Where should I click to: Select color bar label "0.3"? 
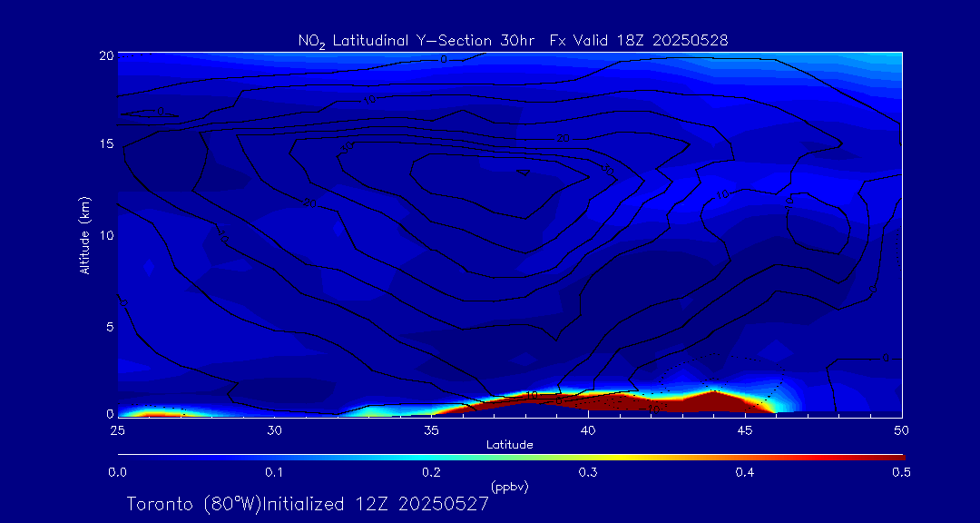tap(588, 472)
